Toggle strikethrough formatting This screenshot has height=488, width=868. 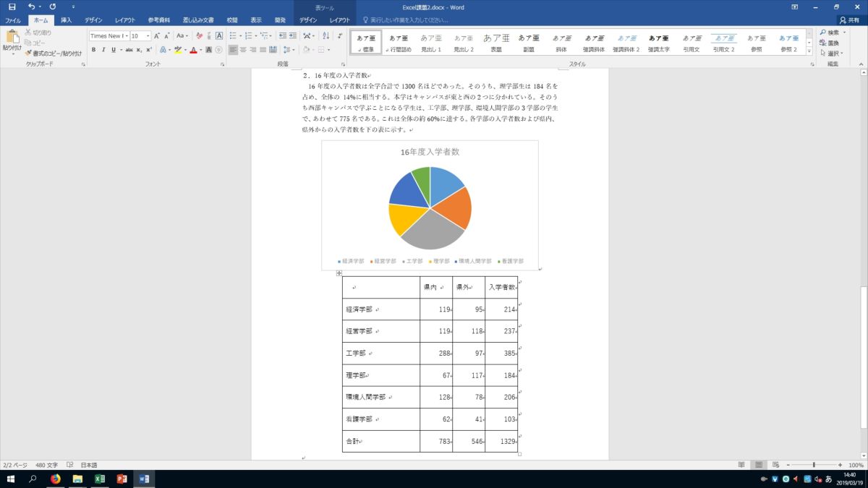point(129,50)
